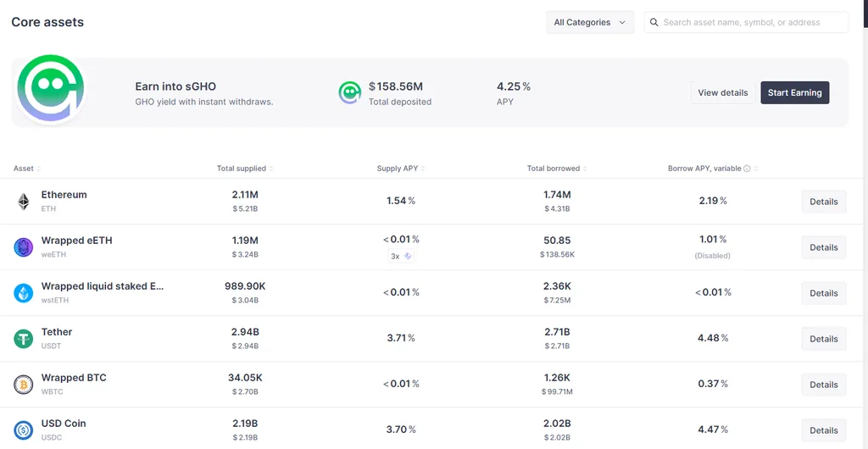Click Wrapped BTC's 0.37% borrow APY

click(x=713, y=384)
